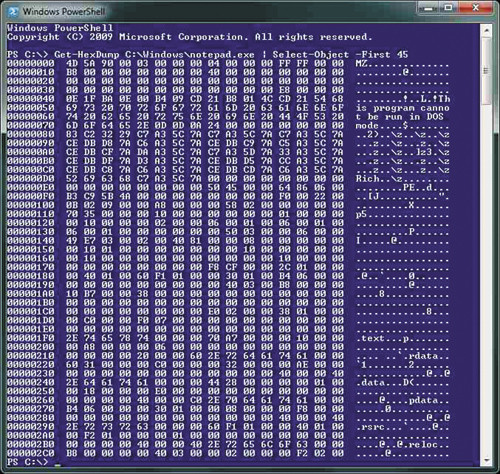Viewport: 500px width, 474px height.
Task: Minimize the Windows PowerShell window
Action: pyautogui.click(x=428, y=8)
